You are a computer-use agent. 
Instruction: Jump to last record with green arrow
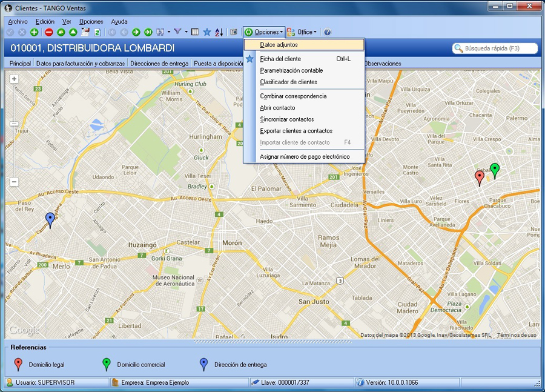click(x=148, y=32)
